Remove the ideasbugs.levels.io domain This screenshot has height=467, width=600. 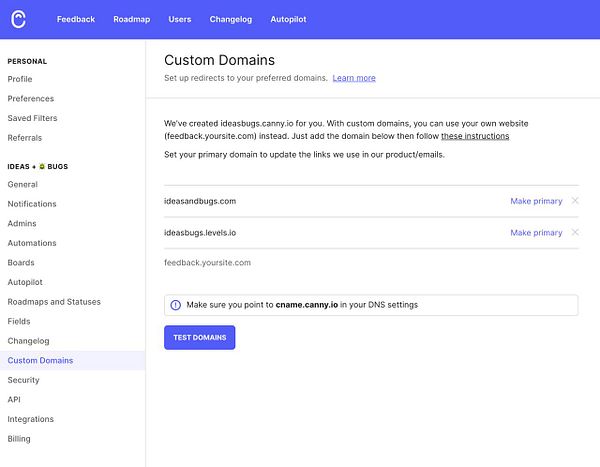[x=574, y=233]
